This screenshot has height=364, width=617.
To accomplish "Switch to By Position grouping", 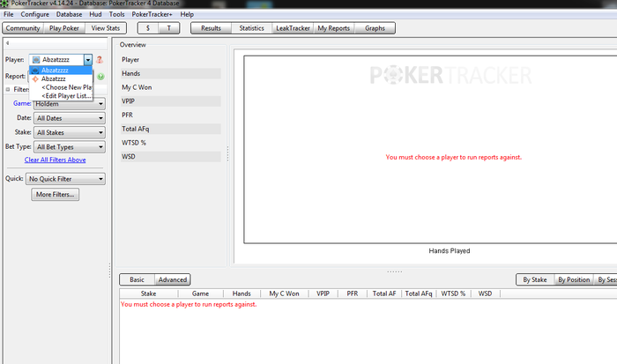I will (x=574, y=279).
